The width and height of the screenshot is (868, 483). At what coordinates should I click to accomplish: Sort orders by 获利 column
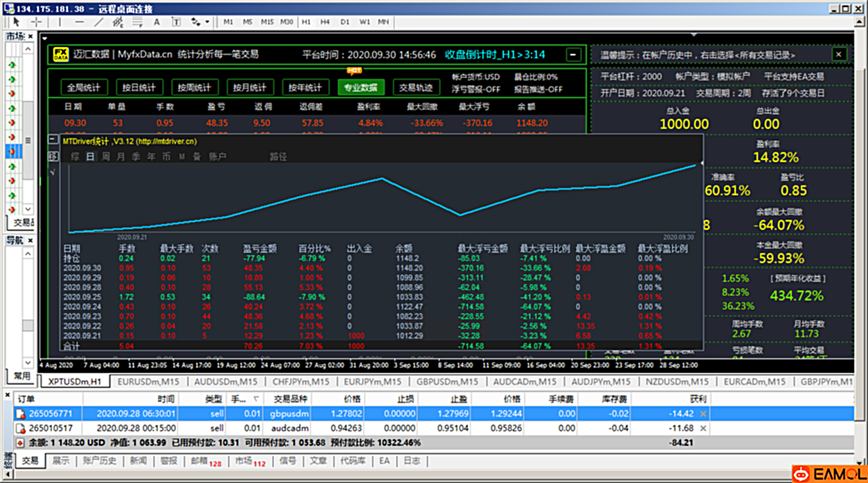coord(671,399)
